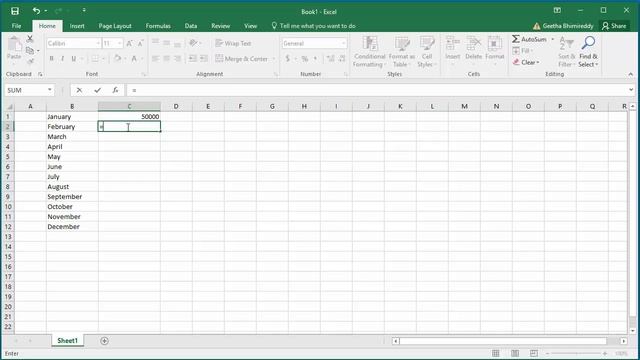
Task: Click the Decrease Font Size icon
Action: click(x=140, y=43)
